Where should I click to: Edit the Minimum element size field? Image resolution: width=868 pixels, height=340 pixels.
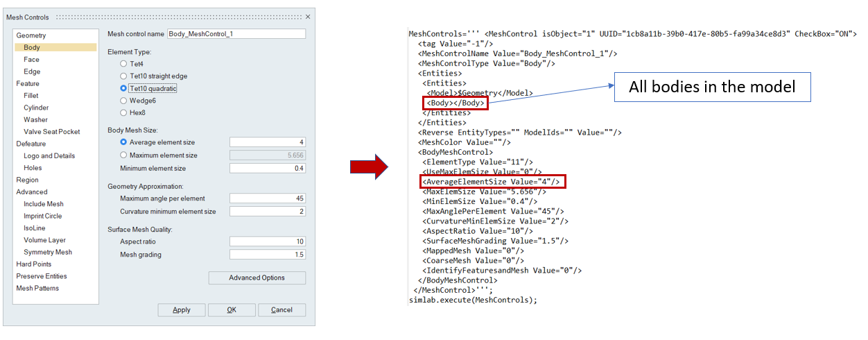point(267,169)
